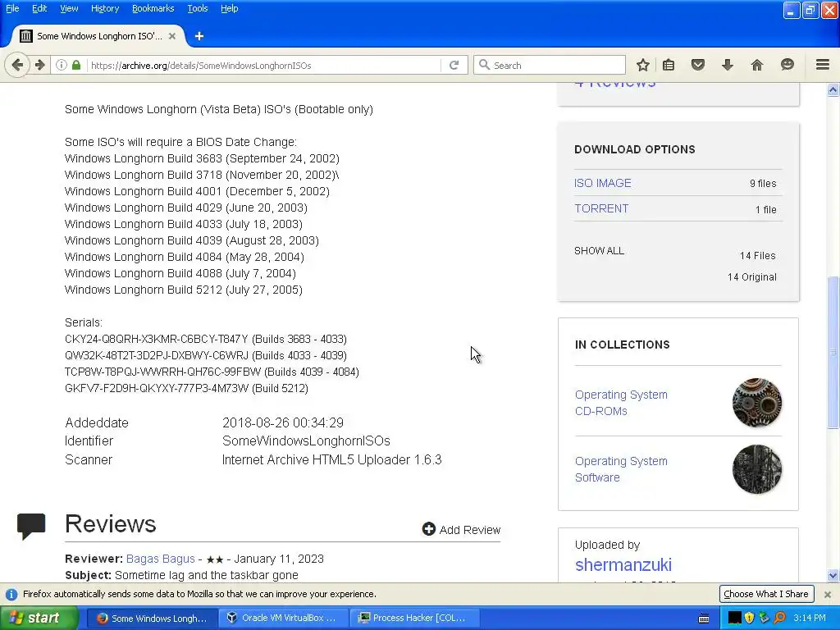This screenshot has height=630, width=840.
Task: Click the info icon in notification bar
Action: tap(11, 594)
